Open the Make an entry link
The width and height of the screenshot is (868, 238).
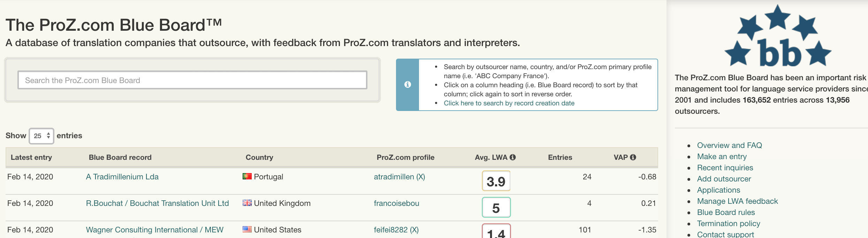point(722,156)
